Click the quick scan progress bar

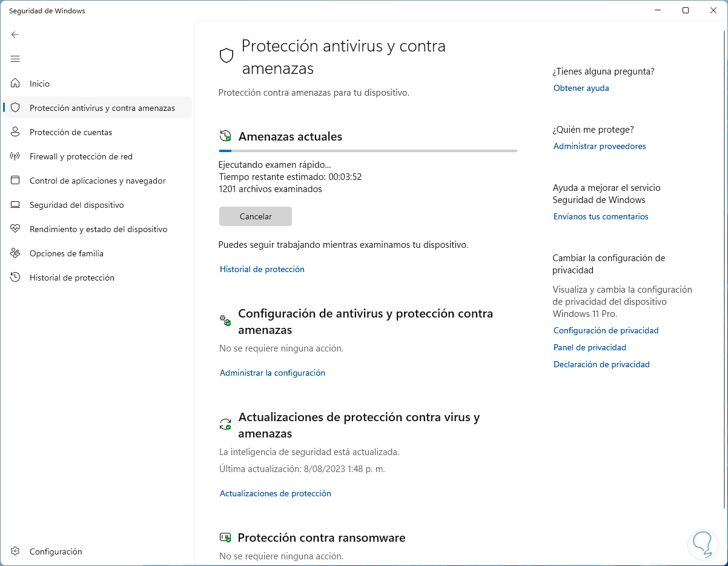pos(368,150)
